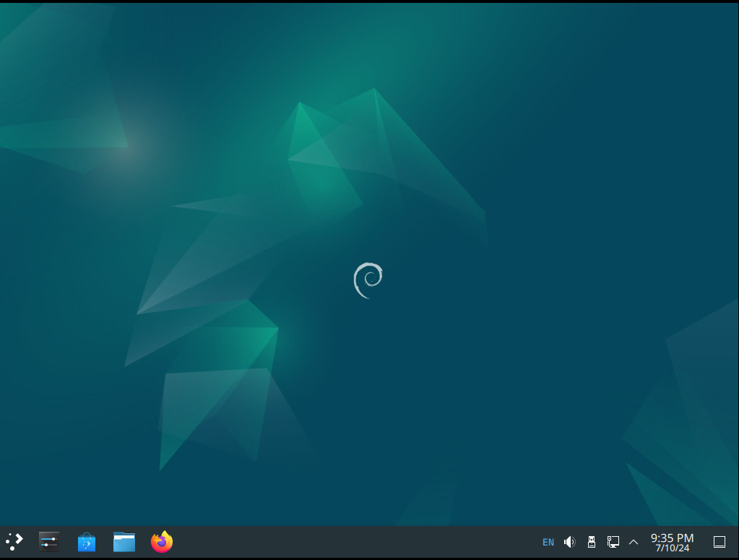
Task: Open the KDE application launcher
Action: (x=14, y=542)
